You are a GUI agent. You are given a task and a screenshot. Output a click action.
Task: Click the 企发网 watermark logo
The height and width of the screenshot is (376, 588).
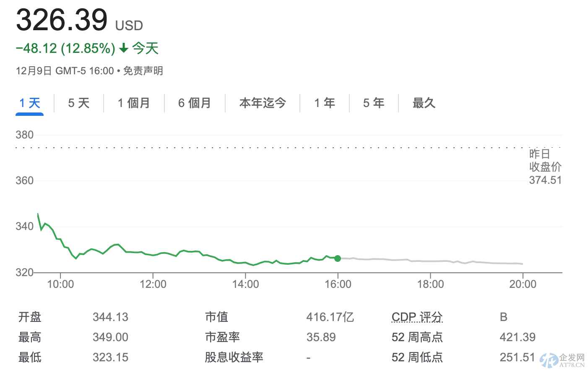tap(562, 360)
